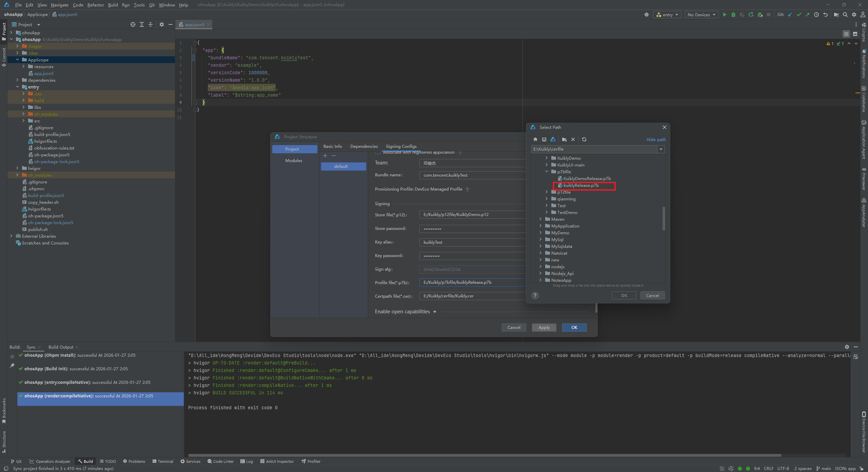Open the Refactor menu
868x472 pixels.
coord(96,5)
